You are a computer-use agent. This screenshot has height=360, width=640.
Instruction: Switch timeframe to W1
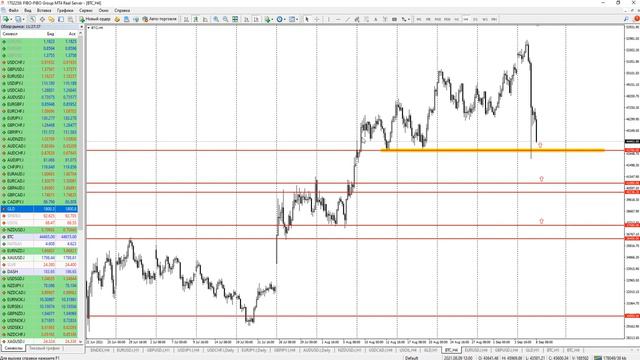point(485,19)
